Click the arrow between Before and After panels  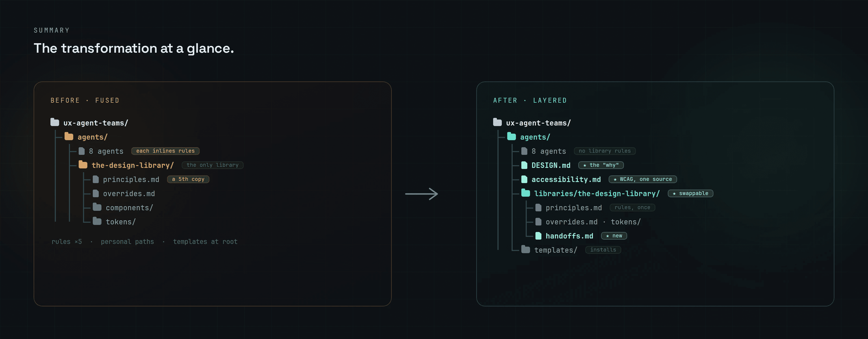422,194
